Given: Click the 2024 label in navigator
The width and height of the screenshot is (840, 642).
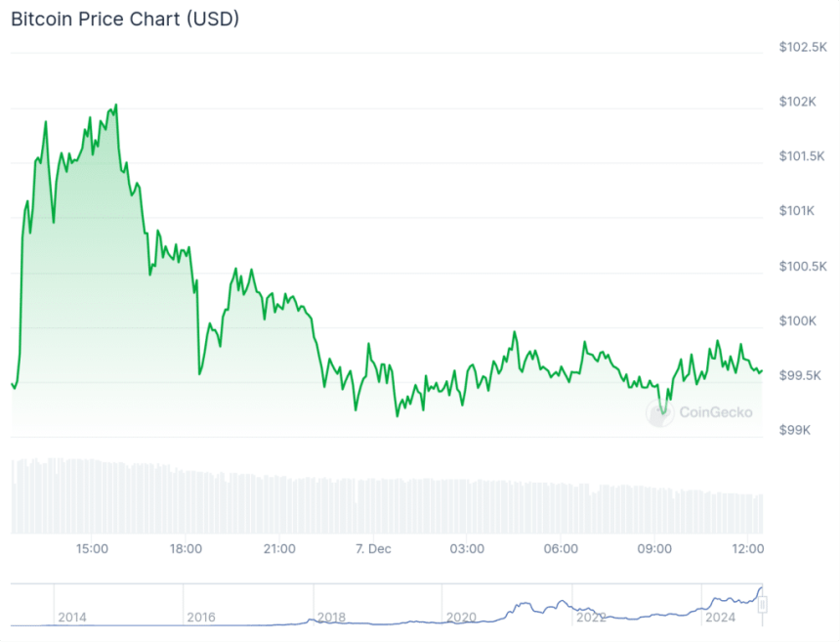Looking at the screenshot, I should pyautogui.click(x=721, y=618).
